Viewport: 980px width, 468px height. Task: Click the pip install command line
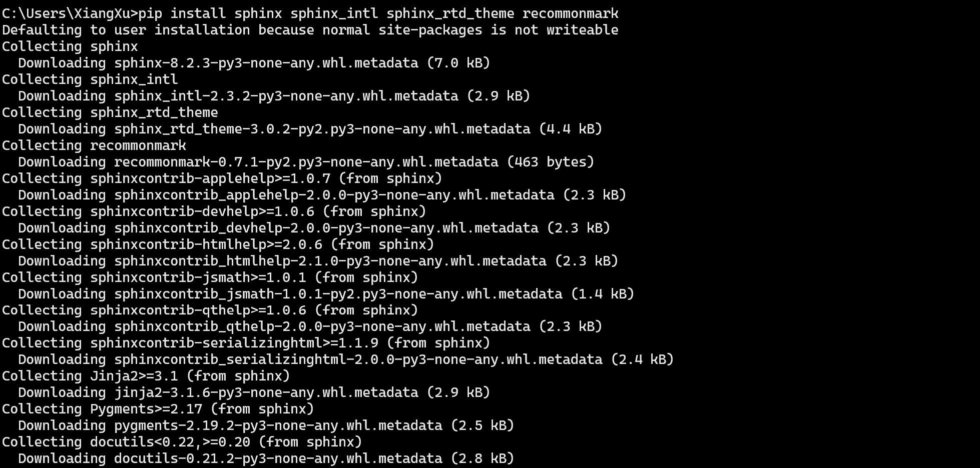coord(310,13)
